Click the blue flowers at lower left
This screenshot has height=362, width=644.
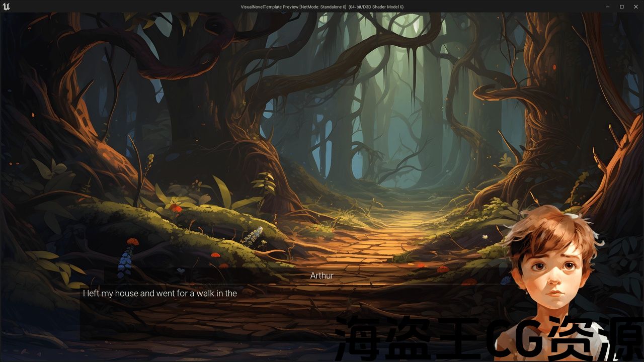[x=123, y=265]
